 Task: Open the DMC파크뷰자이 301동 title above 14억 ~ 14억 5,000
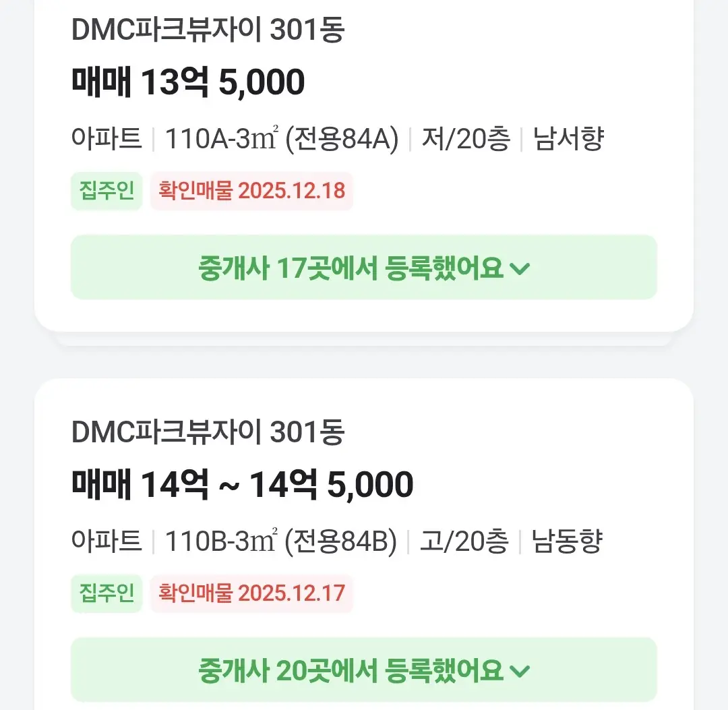pos(208,432)
